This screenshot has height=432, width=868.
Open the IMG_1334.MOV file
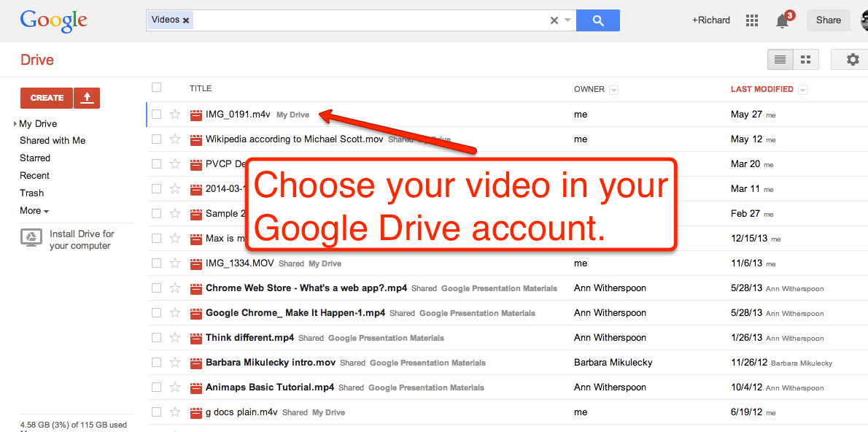click(240, 263)
